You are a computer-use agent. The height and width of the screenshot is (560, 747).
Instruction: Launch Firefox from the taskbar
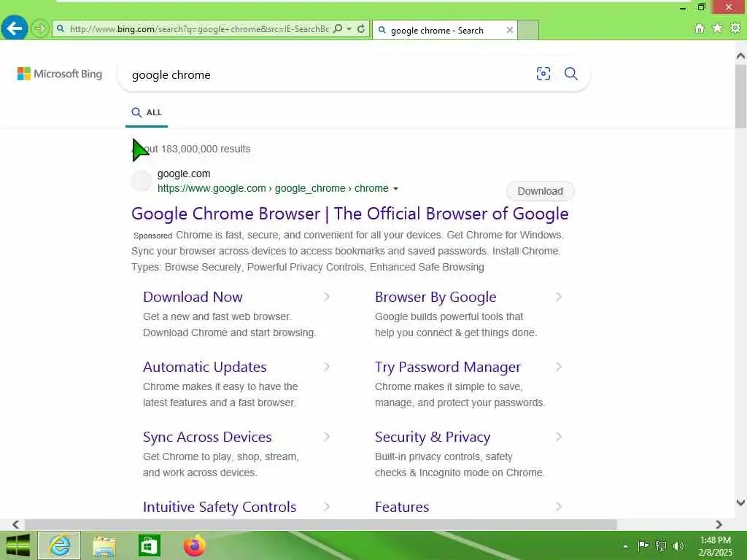[194, 545]
